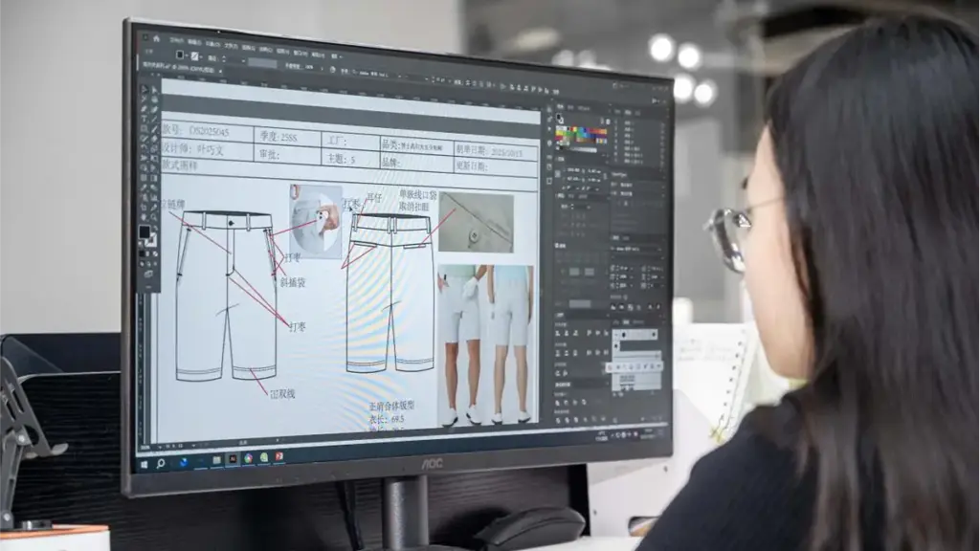Click the Fill color box in toolbar
The height and width of the screenshot is (551, 980).
click(145, 231)
